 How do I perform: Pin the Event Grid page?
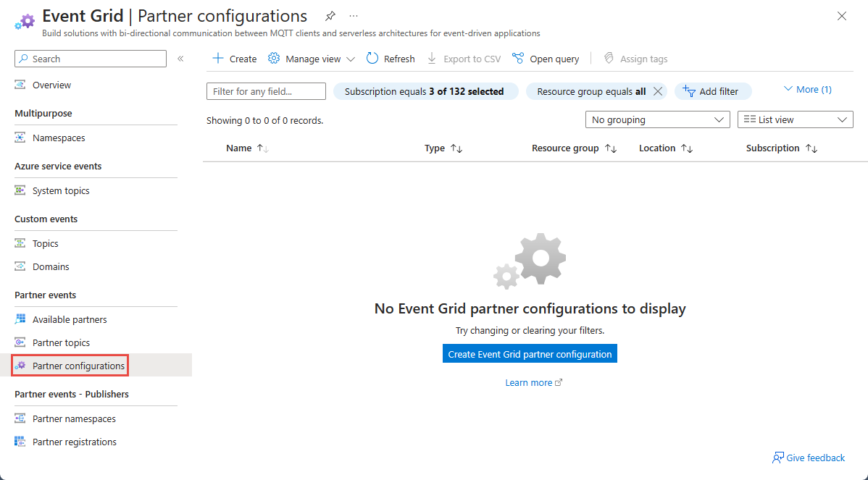330,15
